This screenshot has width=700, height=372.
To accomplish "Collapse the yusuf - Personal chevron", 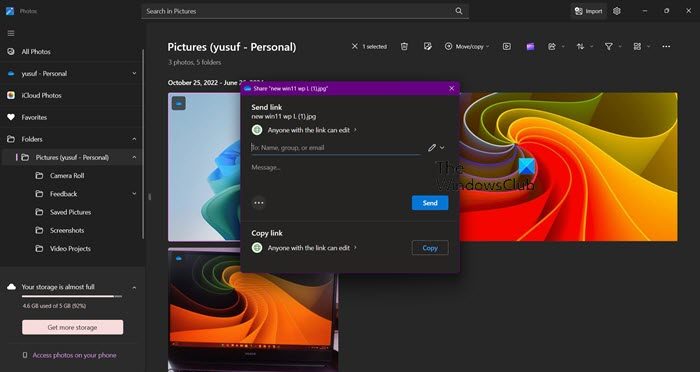I will pyautogui.click(x=134, y=73).
